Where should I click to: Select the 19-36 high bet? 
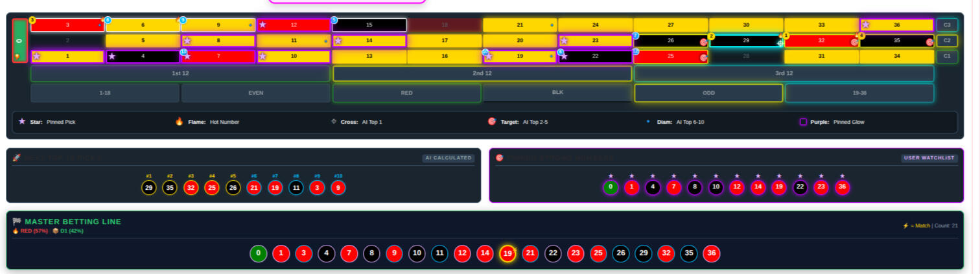point(859,93)
